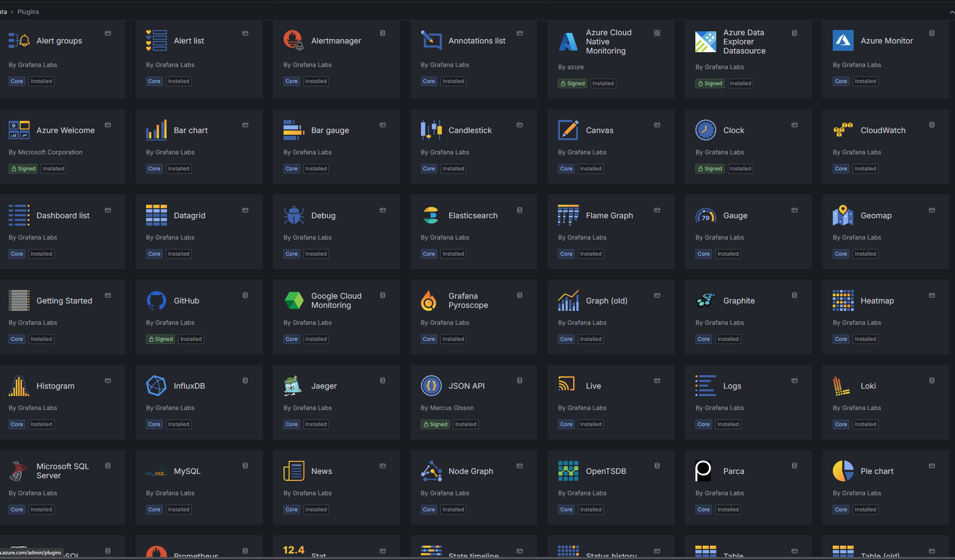Click 'By azure' author text

pos(571,67)
